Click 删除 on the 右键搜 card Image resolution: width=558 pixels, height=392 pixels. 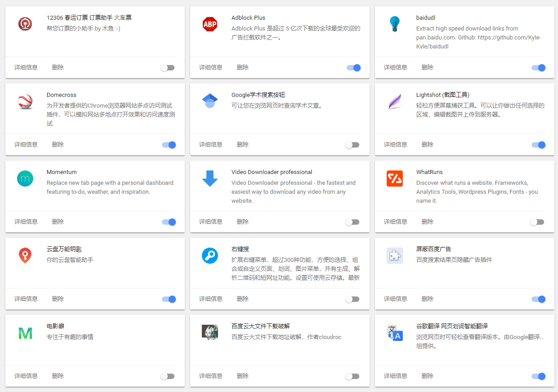243,299
